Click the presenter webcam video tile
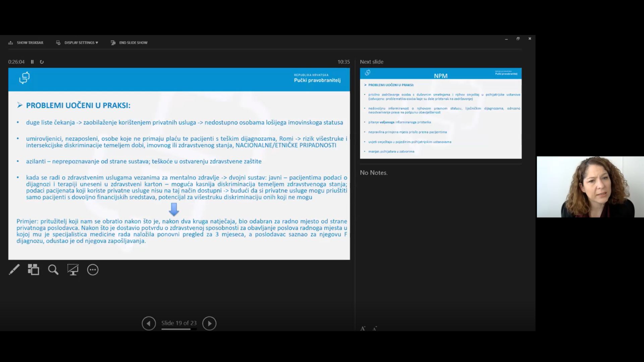This screenshot has height=362, width=644. point(590,187)
